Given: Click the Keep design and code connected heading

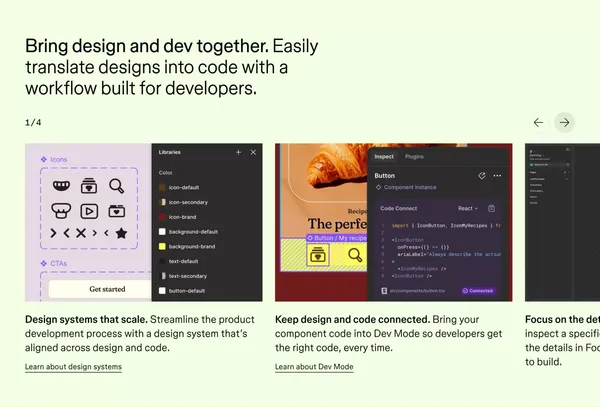Looking at the screenshot, I should click(x=352, y=319).
